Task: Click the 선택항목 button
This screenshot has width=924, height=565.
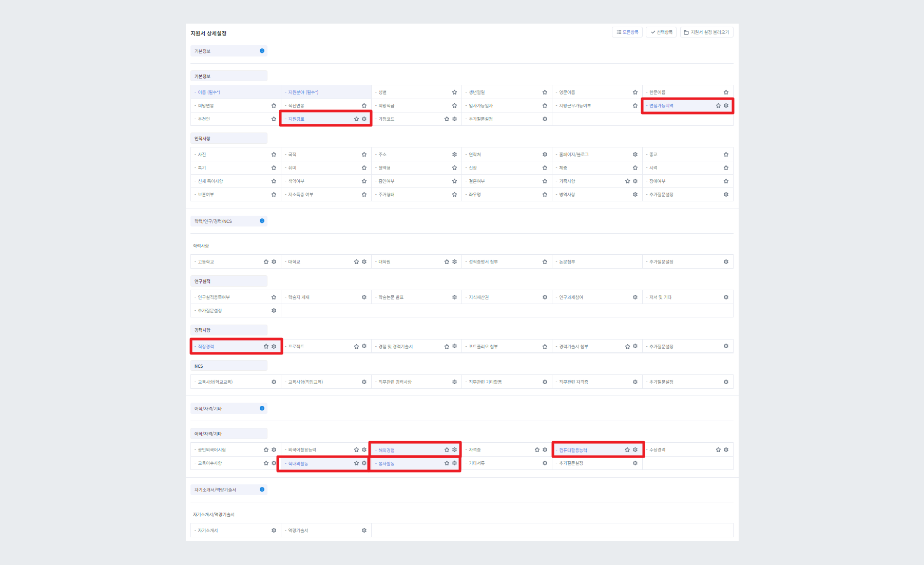Action: (x=661, y=32)
